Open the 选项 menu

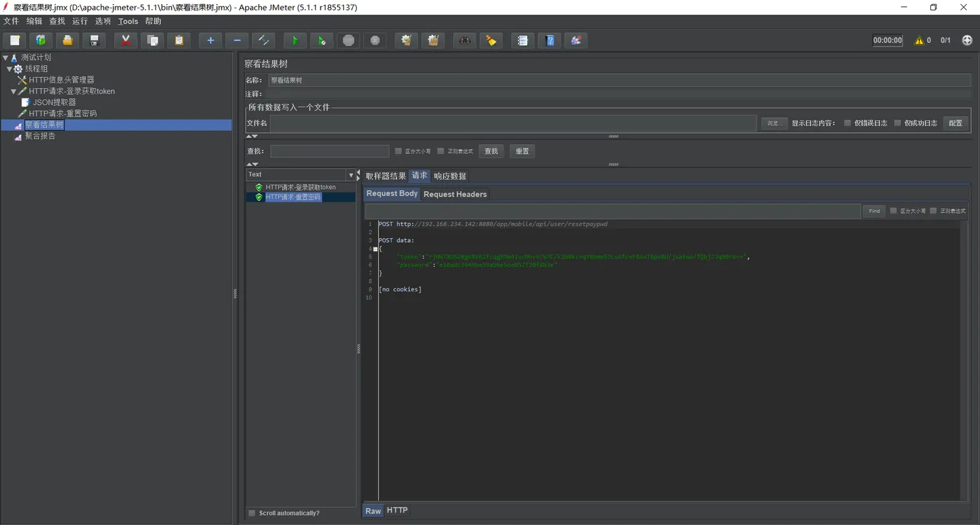click(103, 21)
